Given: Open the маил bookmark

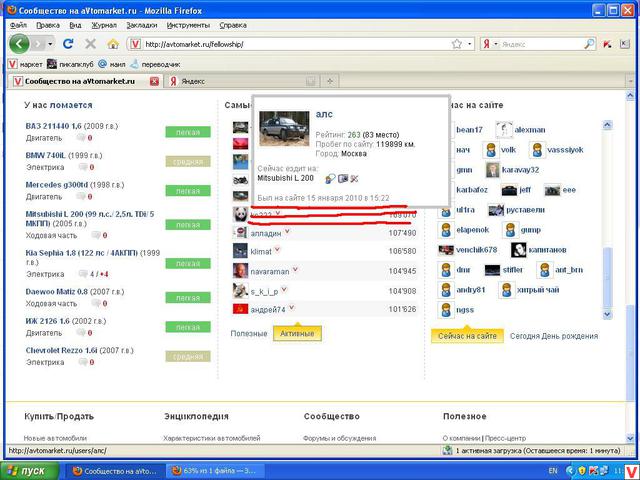Looking at the screenshot, I should (112, 64).
